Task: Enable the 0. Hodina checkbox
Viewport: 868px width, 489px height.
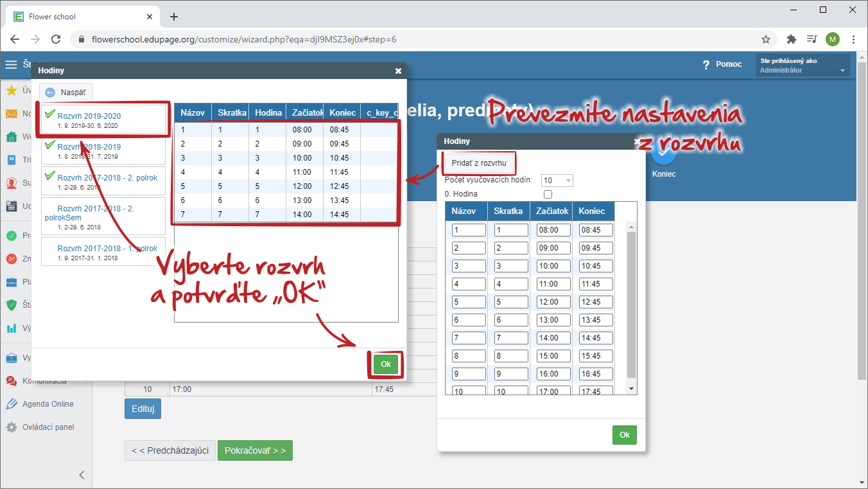Action: 548,194
